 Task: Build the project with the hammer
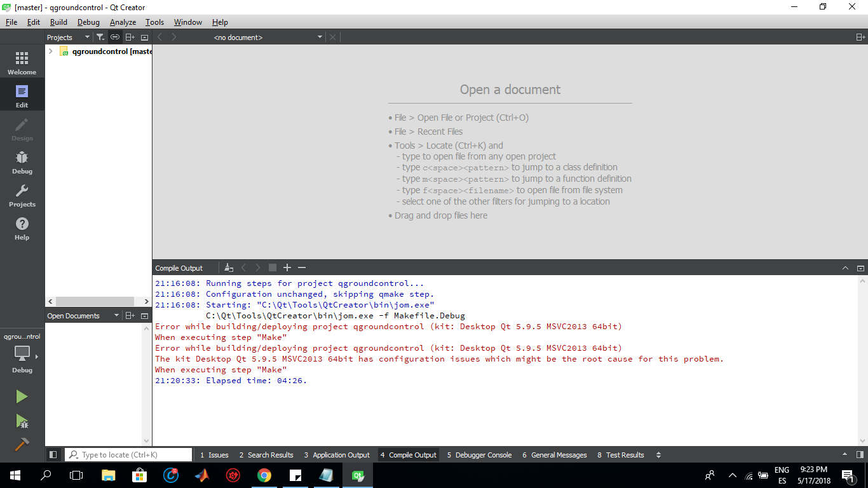coord(22,444)
